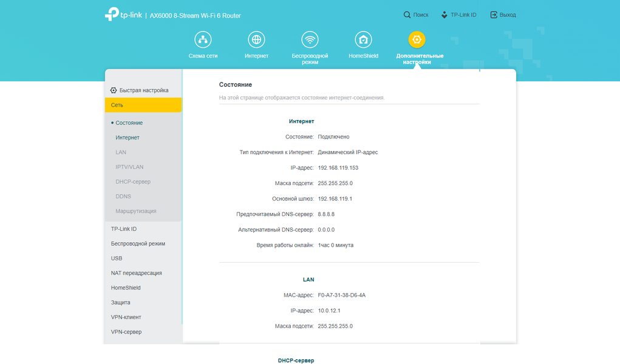Click the Схема сети tab label
This screenshot has height=364, width=620.
coord(203,56)
